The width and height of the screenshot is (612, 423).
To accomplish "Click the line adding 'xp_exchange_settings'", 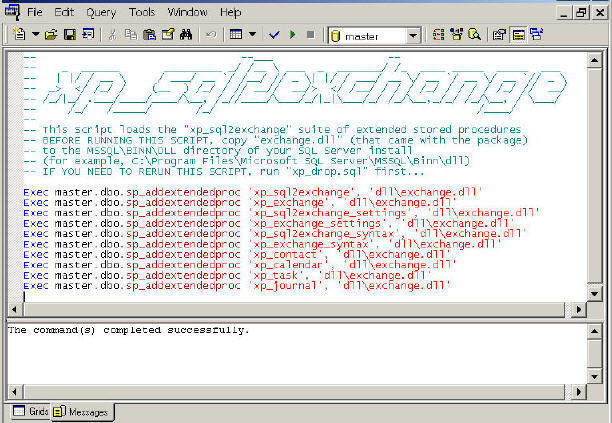I will 269,224.
